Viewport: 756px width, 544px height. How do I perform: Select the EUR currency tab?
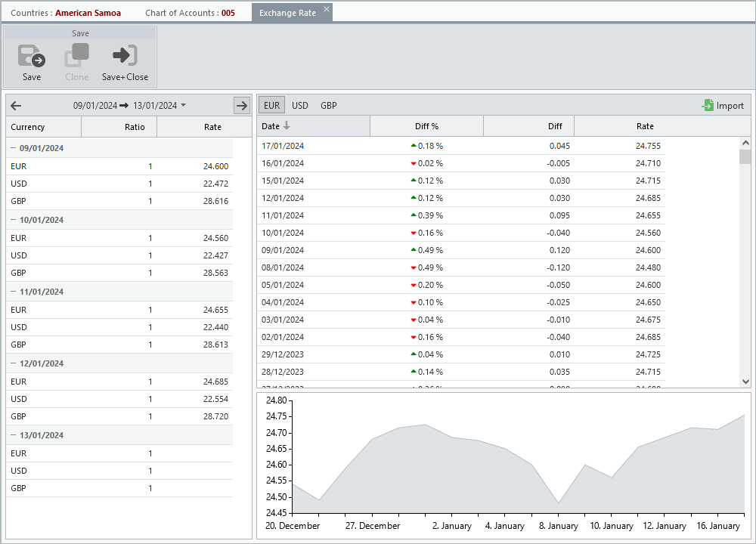272,105
